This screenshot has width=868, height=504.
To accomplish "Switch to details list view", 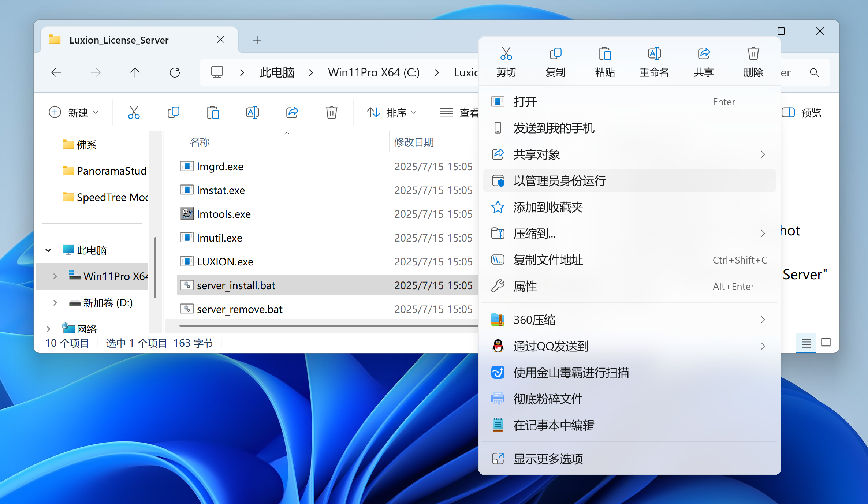I will click(806, 343).
